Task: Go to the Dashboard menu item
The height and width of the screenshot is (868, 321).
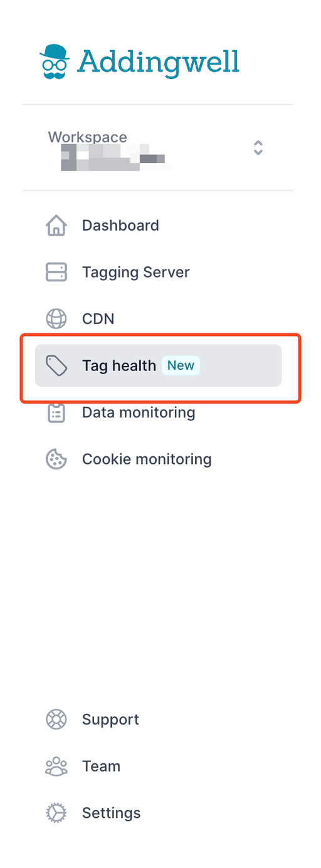Action: (x=158, y=226)
